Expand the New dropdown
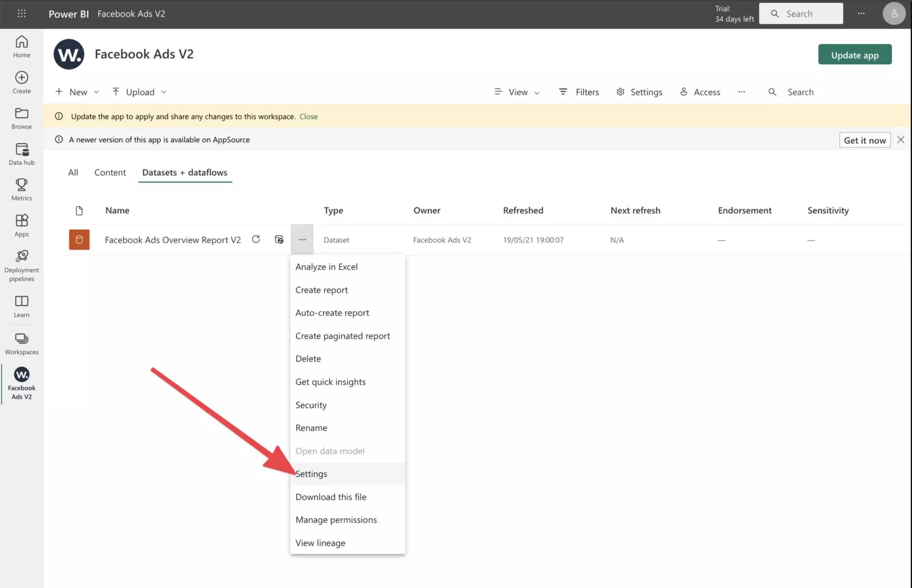This screenshot has height=588, width=912. point(77,92)
